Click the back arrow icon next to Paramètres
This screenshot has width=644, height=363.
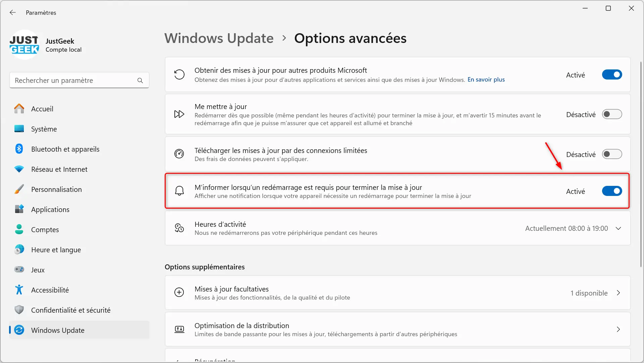tap(13, 12)
